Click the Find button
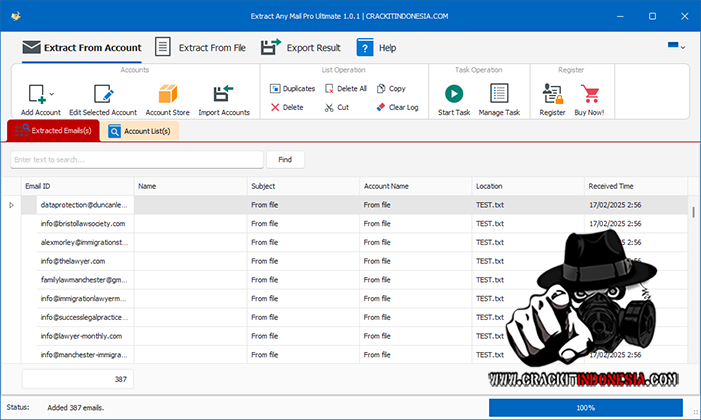Screen dimensions: 701x420 (x=285, y=159)
